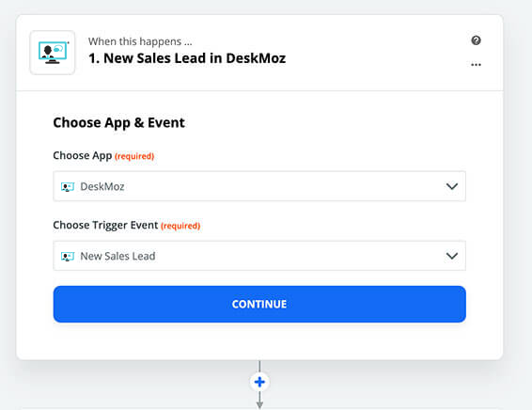Expand the Choose Trigger Event chevron
This screenshot has height=410, width=532.
[452, 256]
